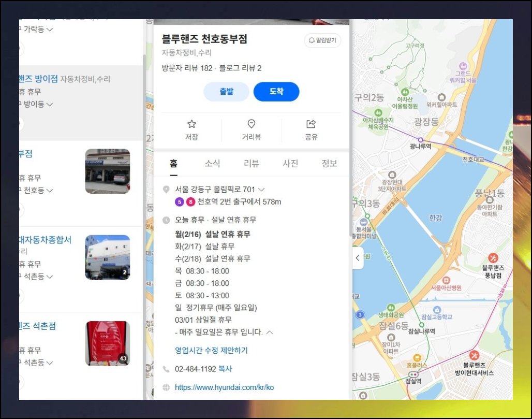The image size is (532, 419).
Task: Open white building thumbnail with 2 badge
Action: coord(108,257)
